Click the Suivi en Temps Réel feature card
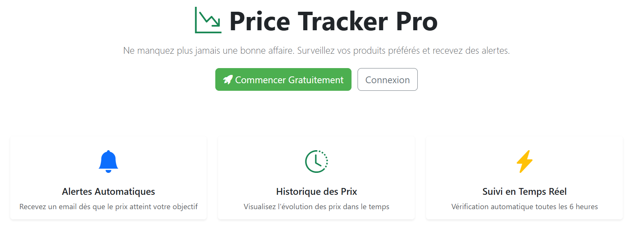 [x=524, y=178]
